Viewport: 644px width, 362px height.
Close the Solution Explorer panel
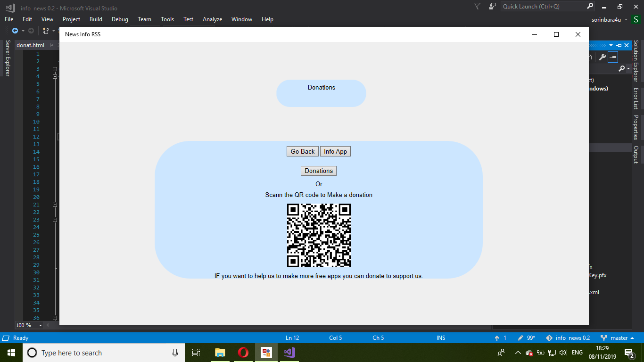click(x=627, y=45)
